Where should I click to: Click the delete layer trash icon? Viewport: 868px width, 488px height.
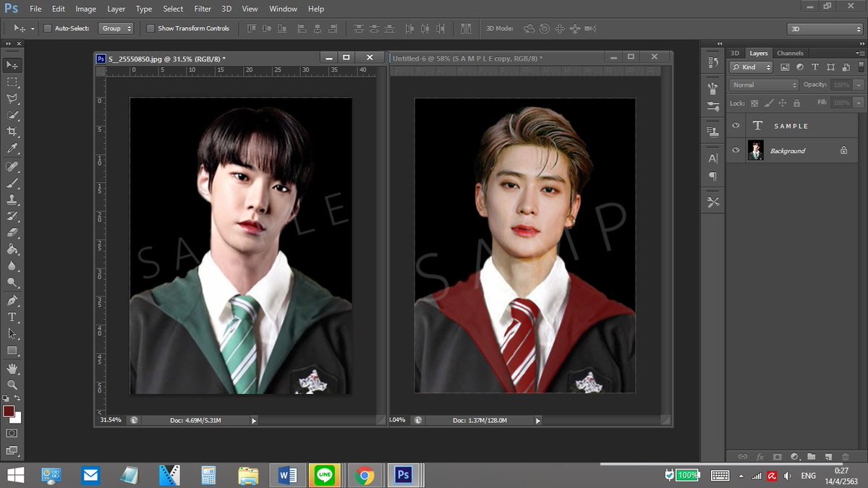coord(846,457)
